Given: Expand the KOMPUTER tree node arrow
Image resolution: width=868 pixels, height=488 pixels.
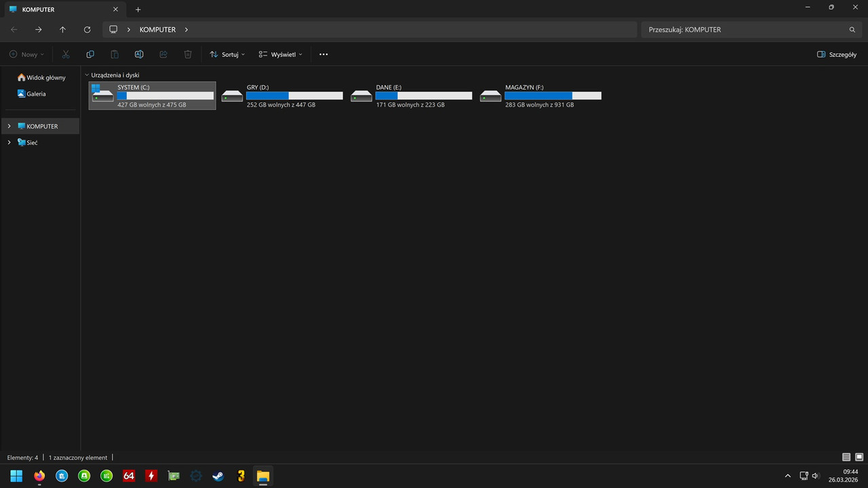Looking at the screenshot, I should coord(9,126).
